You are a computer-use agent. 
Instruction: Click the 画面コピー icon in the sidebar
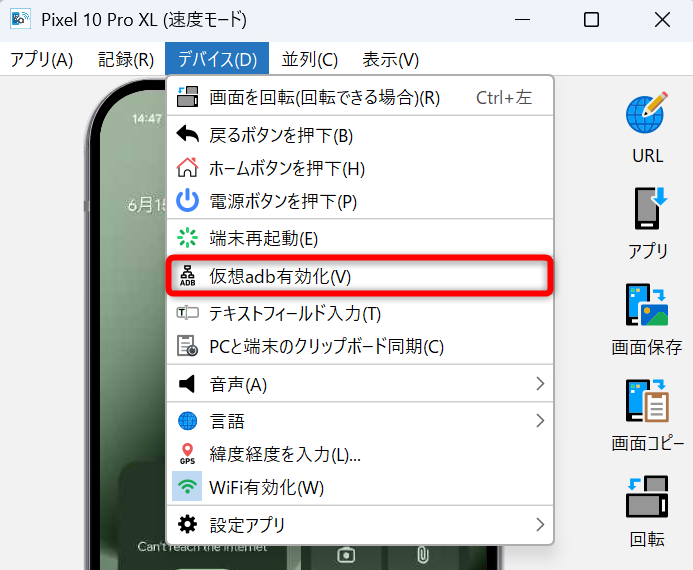pyautogui.click(x=647, y=401)
